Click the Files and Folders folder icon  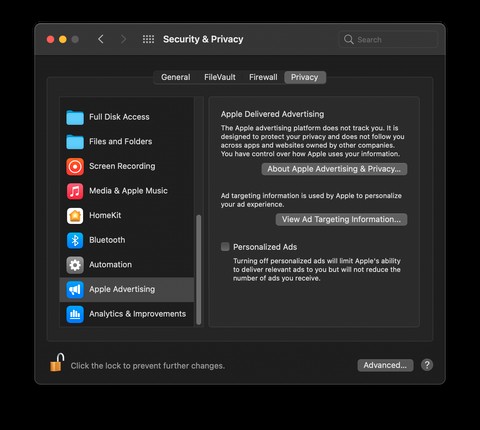75,142
